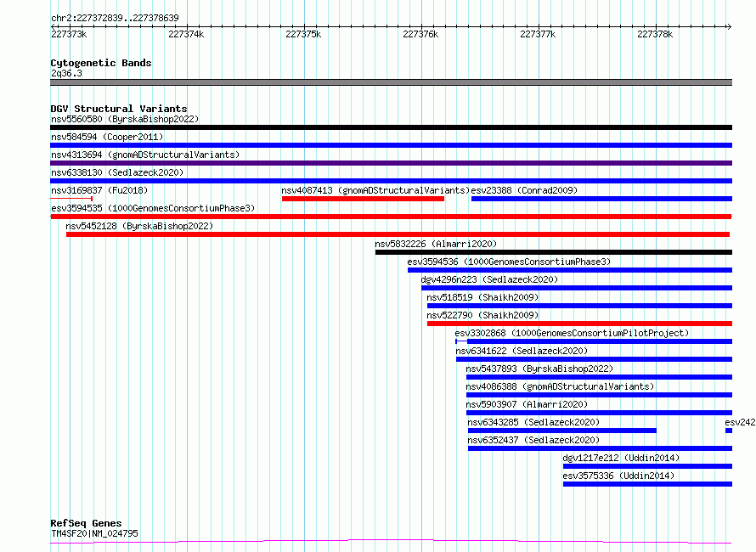Click the 227373k ruler tick label
The width and height of the screenshot is (756, 552).
coord(69,34)
